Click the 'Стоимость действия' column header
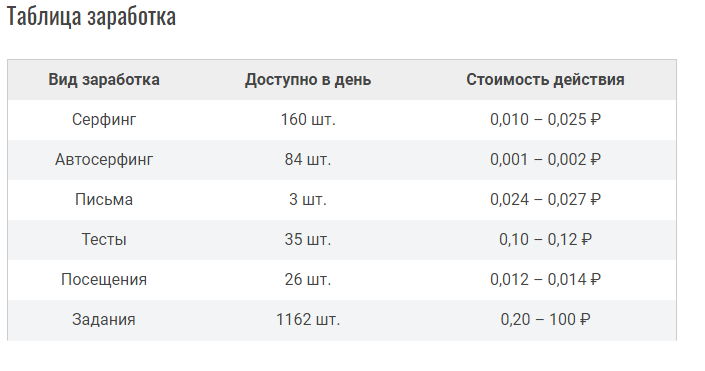 pos(545,80)
